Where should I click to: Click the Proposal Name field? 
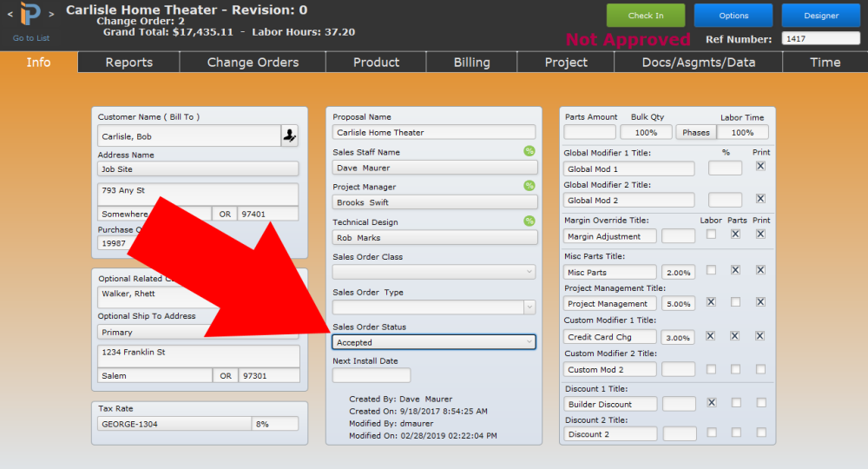(434, 132)
